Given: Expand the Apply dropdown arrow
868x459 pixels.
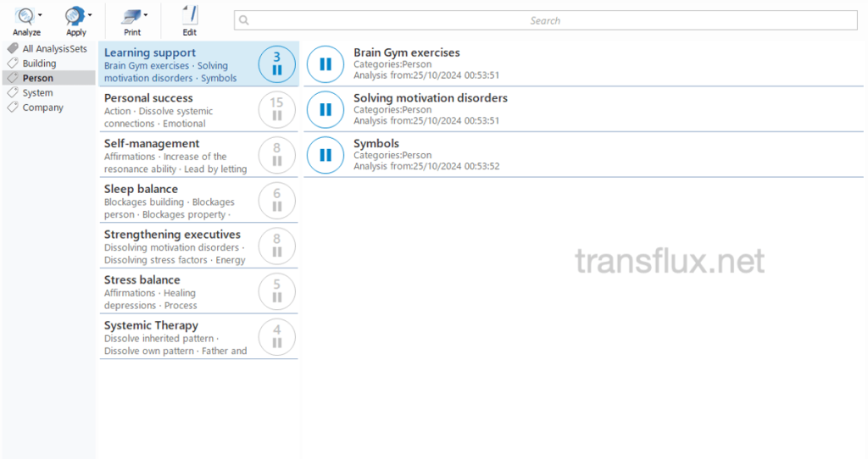Looking at the screenshot, I should coord(90,14).
